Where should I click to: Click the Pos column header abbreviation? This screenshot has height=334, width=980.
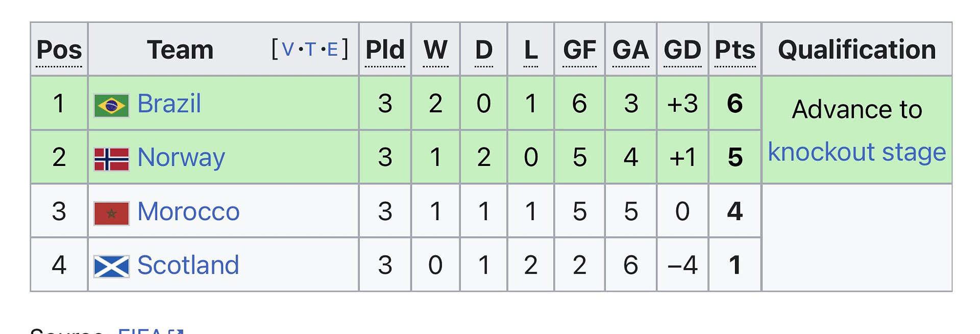coord(59,50)
